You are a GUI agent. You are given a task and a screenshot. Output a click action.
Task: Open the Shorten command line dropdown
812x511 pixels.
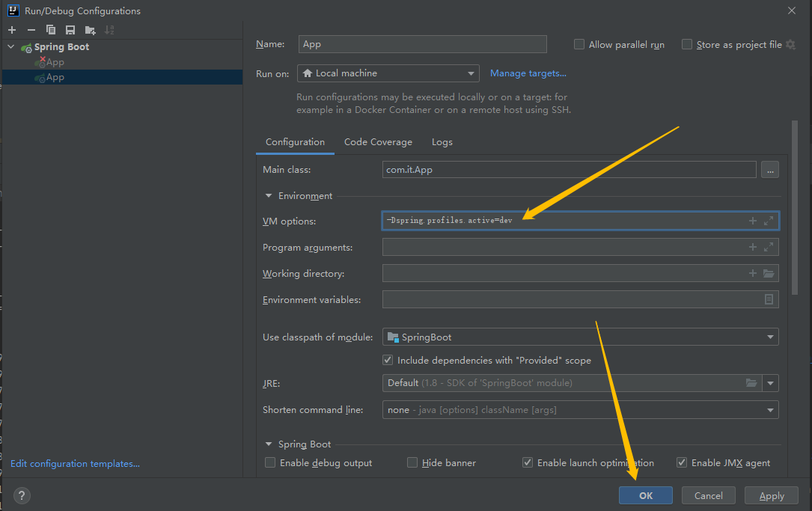pyautogui.click(x=581, y=409)
